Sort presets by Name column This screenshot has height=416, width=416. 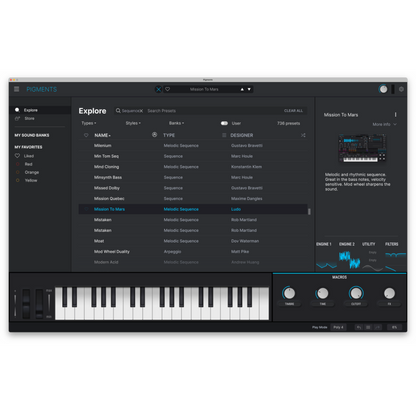point(102,135)
